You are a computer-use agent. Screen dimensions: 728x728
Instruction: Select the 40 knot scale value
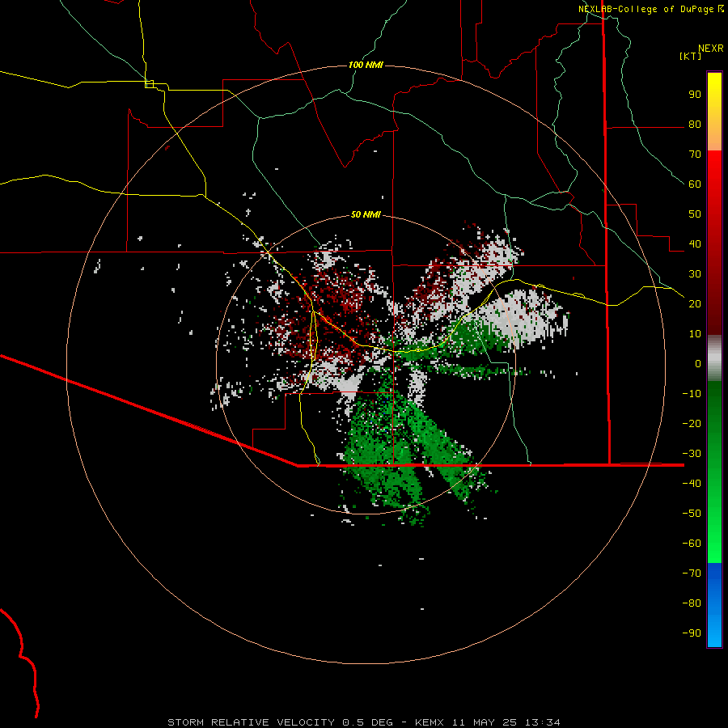click(695, 243)
